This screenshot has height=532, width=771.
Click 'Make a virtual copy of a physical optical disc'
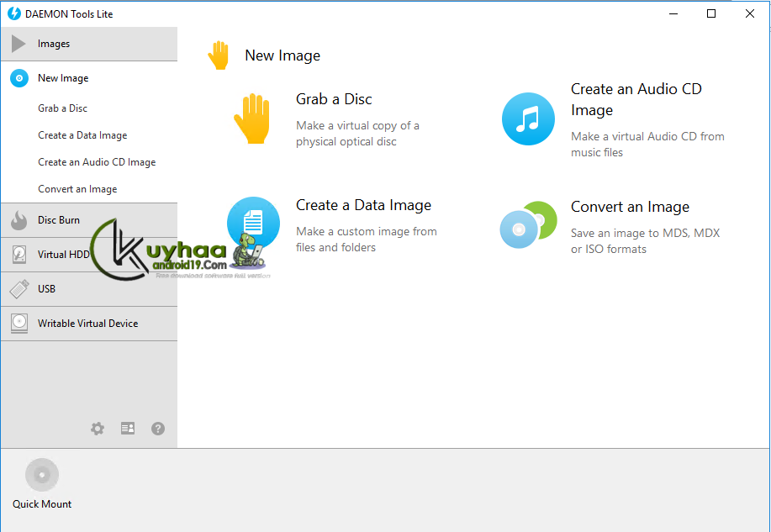357,134
